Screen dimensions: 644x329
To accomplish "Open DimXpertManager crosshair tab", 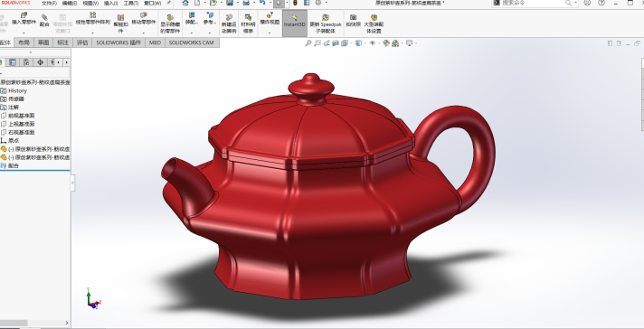I will [x=40, y=62].
